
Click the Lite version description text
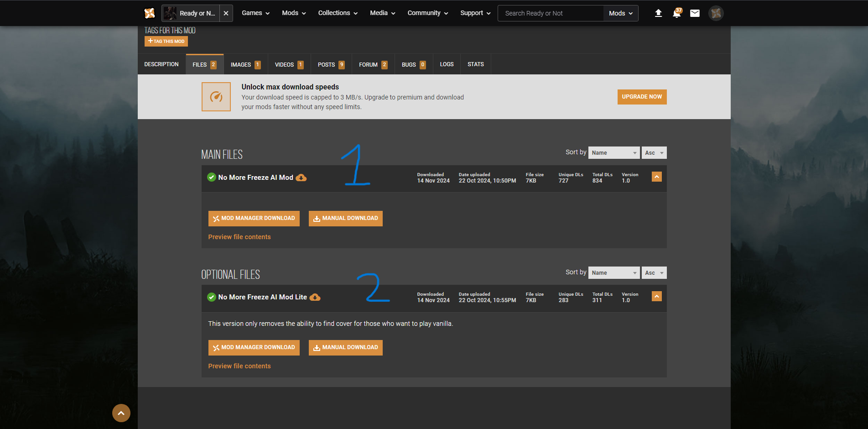click(331, 324)
